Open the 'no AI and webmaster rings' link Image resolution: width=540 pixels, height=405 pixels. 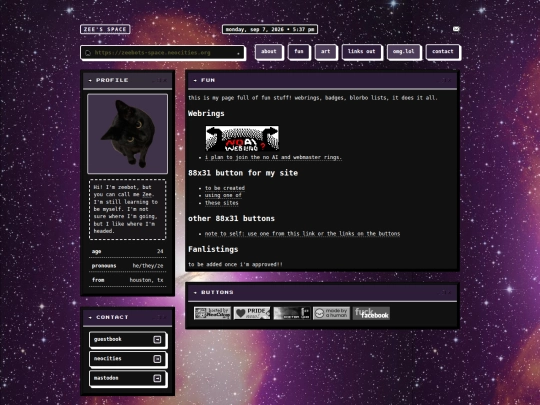click(273, 157)
